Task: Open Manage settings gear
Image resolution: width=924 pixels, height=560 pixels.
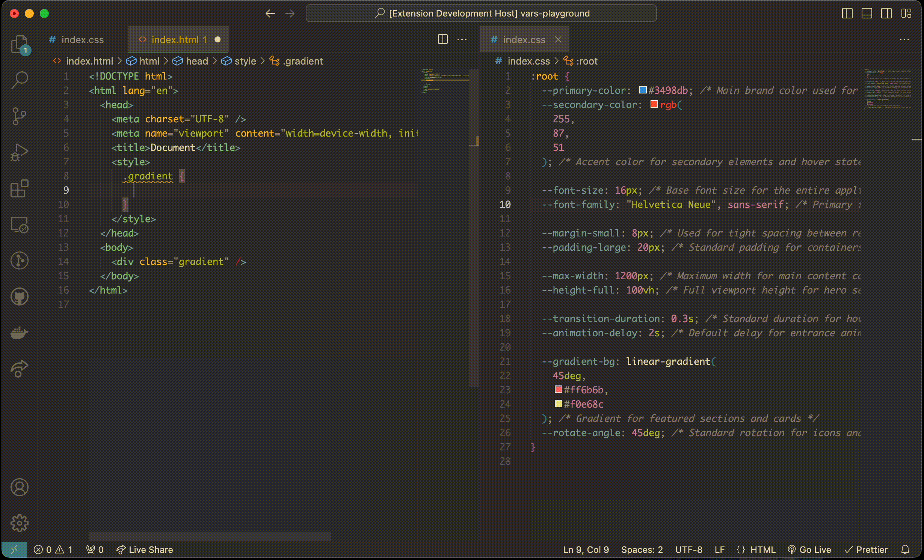Action: [x=20, y=523]
